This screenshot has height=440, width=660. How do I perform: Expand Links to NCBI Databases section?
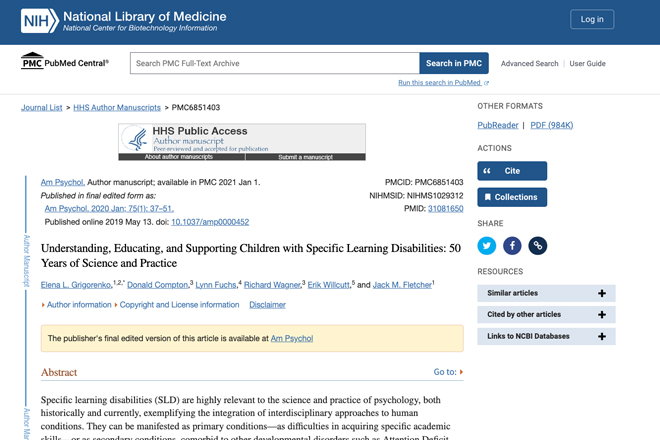[x=546, y=336]
